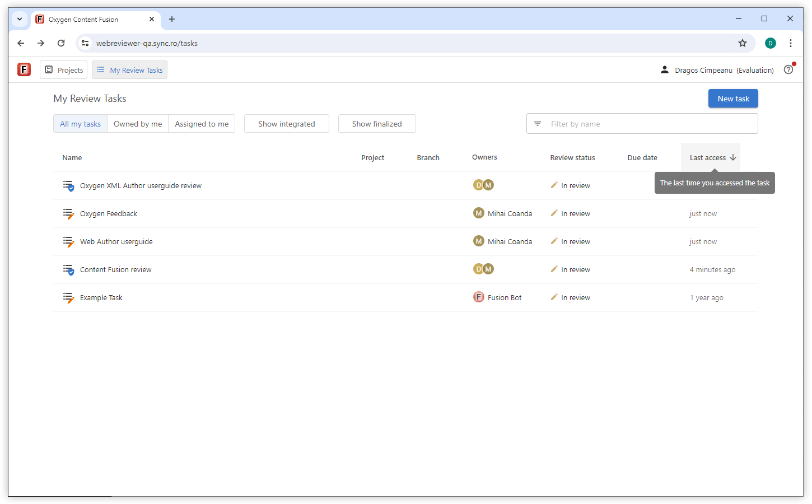Screen dimensions: 812x504
Task: Open My Review Tasks section
Action: 130,70
